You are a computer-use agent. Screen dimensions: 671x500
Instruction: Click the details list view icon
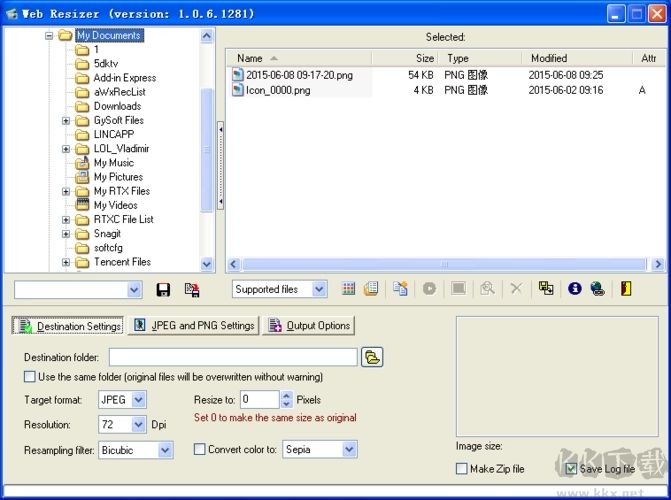pyautogui.click(x=371, y=289)
